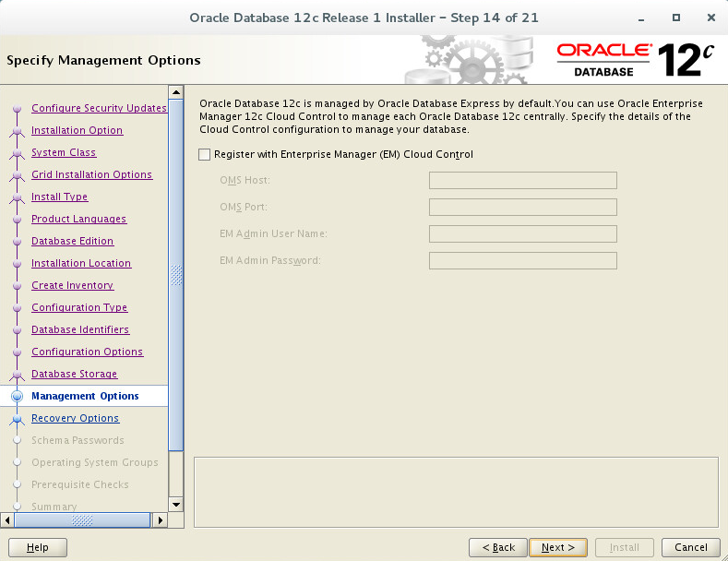Click the Help button
Image resolution: width=728 pixels, height=561 pixels.
38,547
